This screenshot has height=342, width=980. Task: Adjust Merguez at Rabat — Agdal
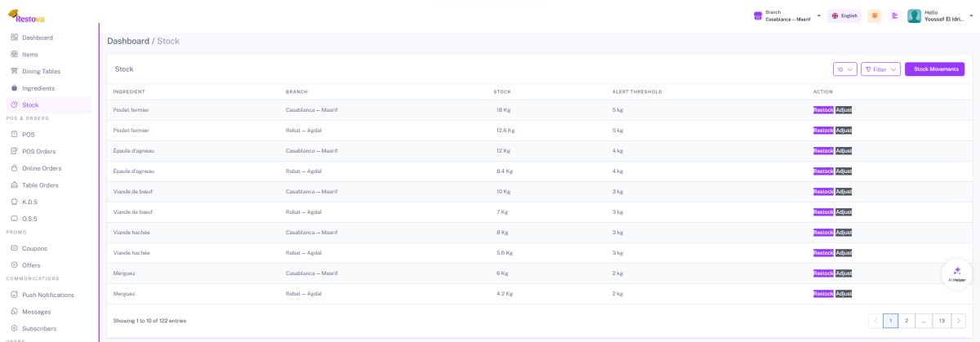click(844, 294)
